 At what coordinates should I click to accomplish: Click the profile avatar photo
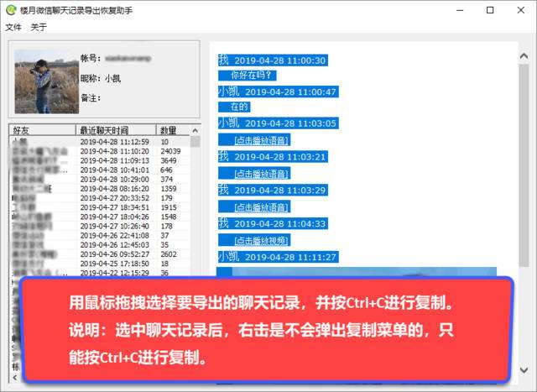coord(47,81)
